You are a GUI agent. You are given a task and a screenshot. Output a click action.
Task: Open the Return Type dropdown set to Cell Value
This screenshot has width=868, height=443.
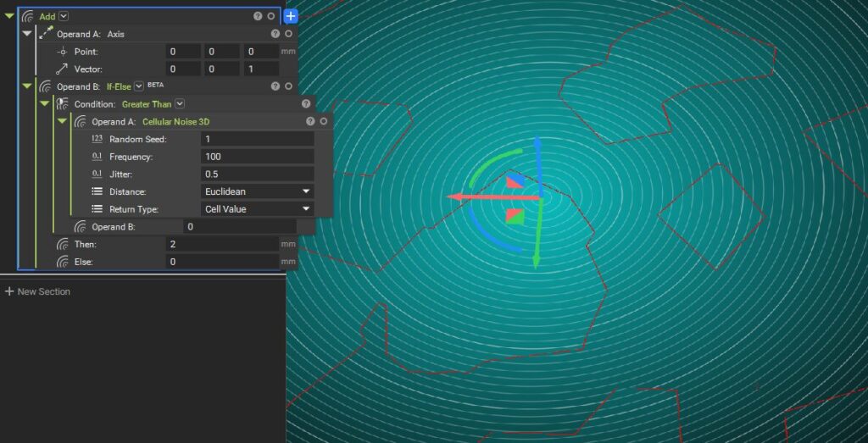pyautogui.click(x=258, y=209)
